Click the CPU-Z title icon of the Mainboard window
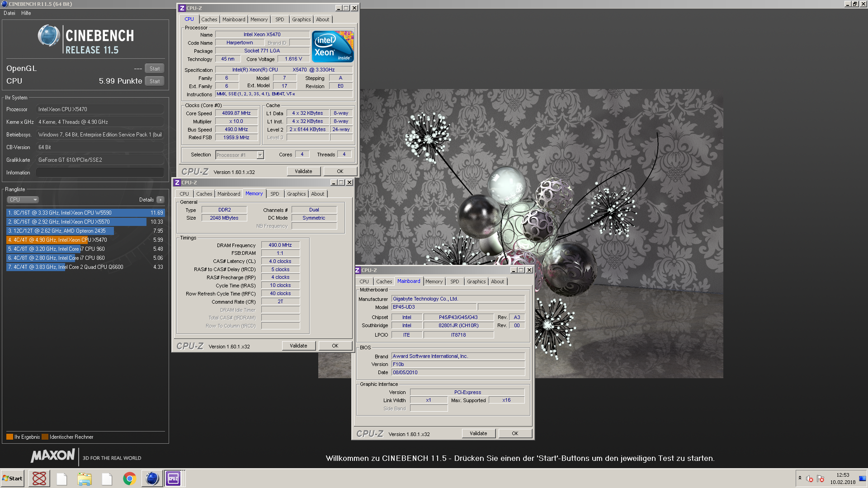Screen dimensions: 868x488 point(357,270)
